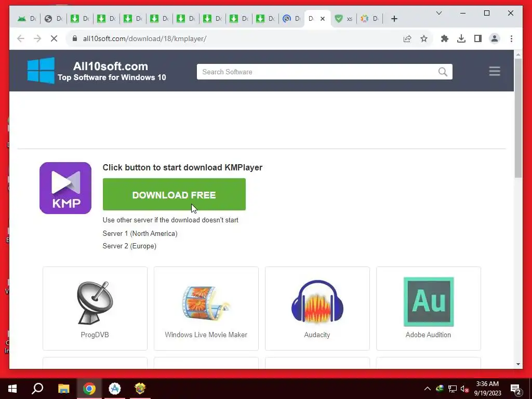Click the DOWNLOAD FREE green button

point(174,194)
